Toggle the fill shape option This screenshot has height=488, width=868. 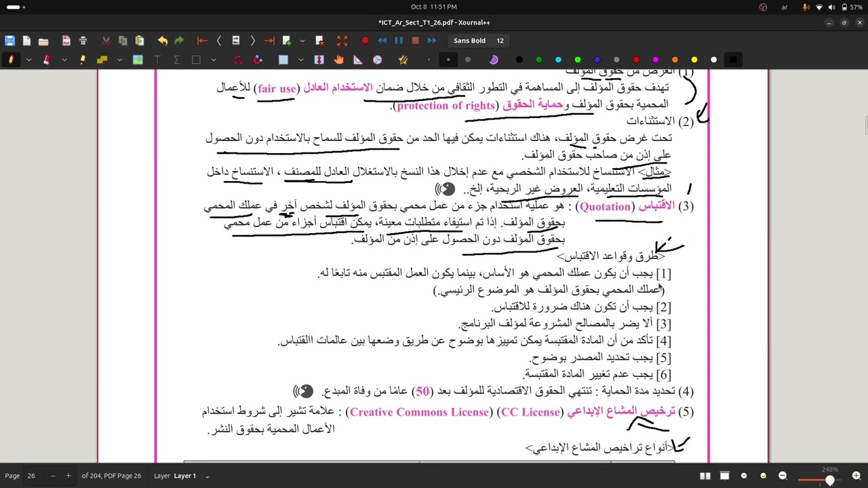pyautogui.click(x=494, y=60)
